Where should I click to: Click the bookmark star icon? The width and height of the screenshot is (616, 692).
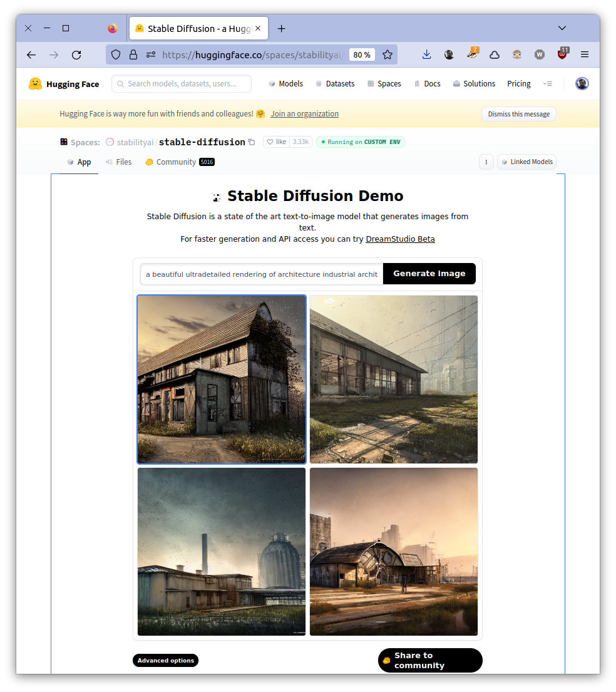[388, 54]
